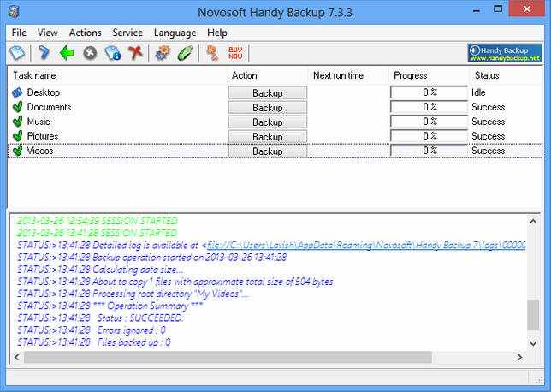Open the Help menu
This screenshot has width=551, height=392.
point(217,33)
